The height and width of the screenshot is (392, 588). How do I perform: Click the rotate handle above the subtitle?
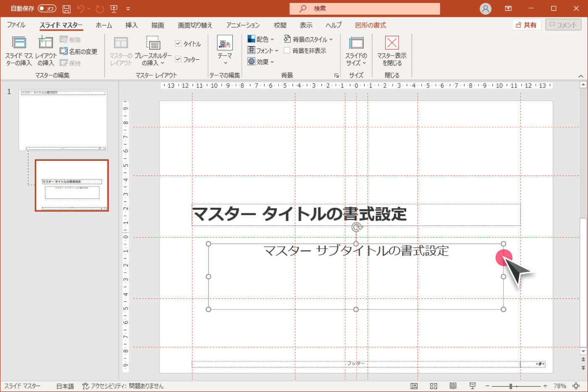pos(357,227)
